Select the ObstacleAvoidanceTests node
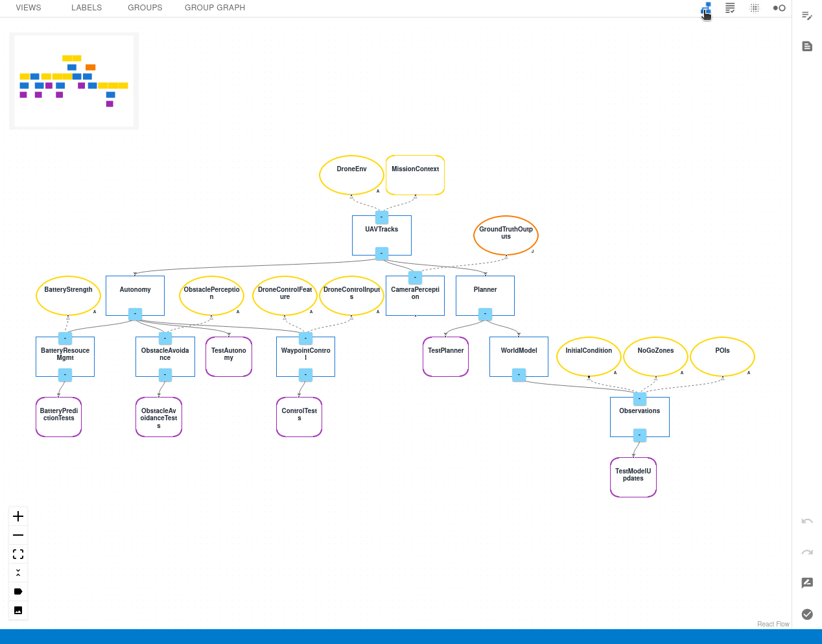 click(159, 417)
